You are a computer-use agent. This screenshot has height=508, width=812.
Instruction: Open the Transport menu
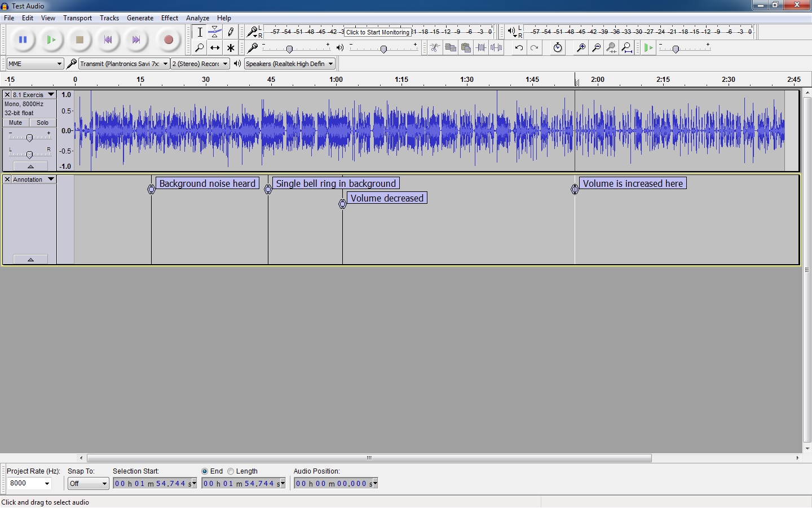(x=77, y=18)
